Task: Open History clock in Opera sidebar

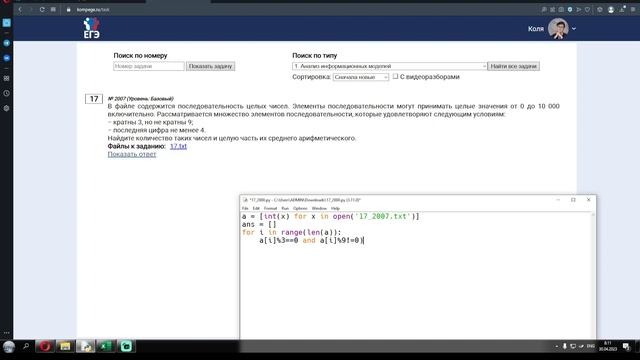Action: pyautogui.click(x=7, y=93)
